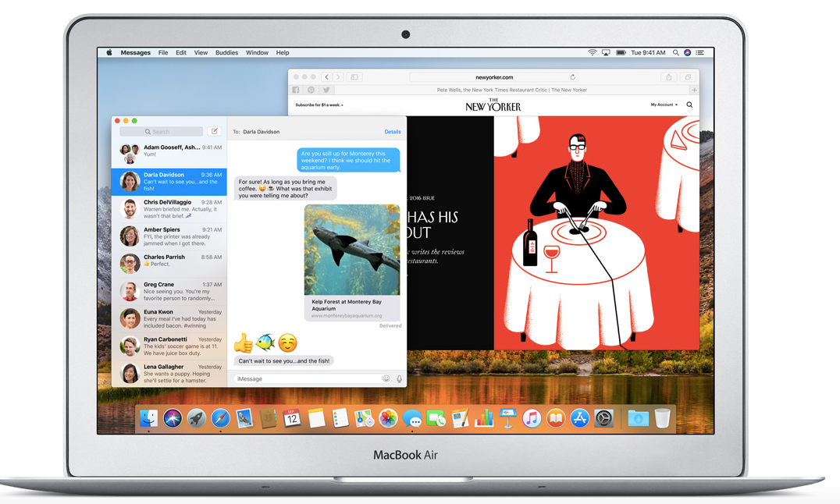840x504 pixels.
Task: Click the microphone dictation icon
Action: (399, 379)
